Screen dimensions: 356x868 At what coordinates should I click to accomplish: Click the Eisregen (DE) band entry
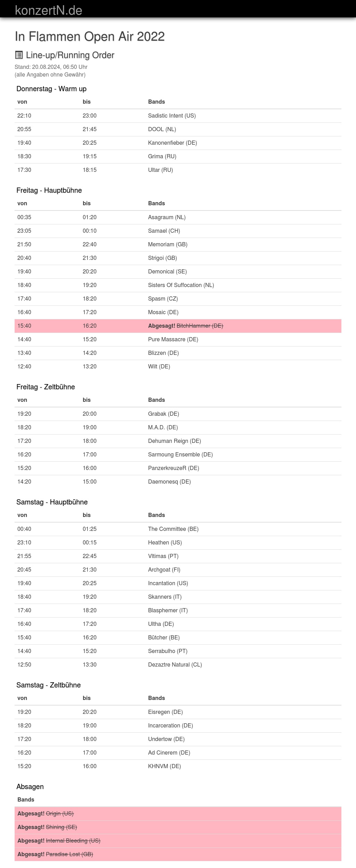coord(165,712)
